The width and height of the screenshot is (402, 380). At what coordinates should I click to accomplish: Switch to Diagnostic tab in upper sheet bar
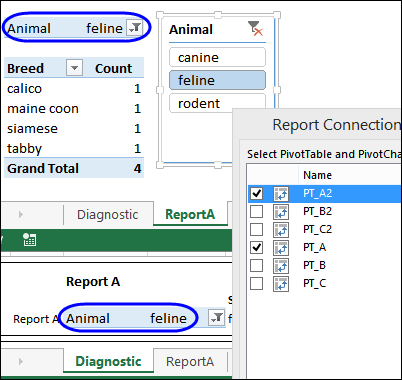[x=108, y=215]
